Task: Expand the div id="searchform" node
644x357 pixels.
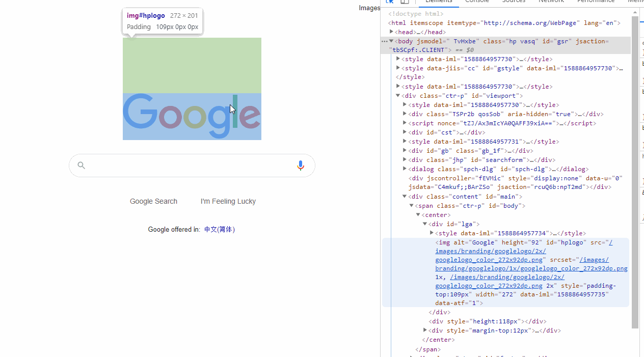Action: coord(405,159)
